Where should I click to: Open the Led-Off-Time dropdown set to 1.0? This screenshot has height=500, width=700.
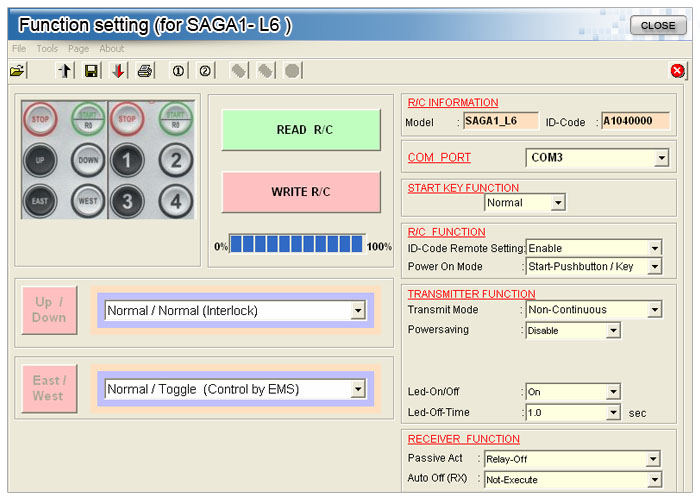point(573,412)
